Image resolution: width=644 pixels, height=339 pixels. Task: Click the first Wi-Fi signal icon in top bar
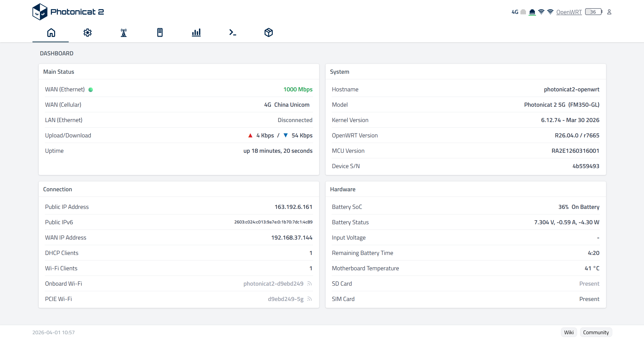pyautogui.click(x=541, y=12)
